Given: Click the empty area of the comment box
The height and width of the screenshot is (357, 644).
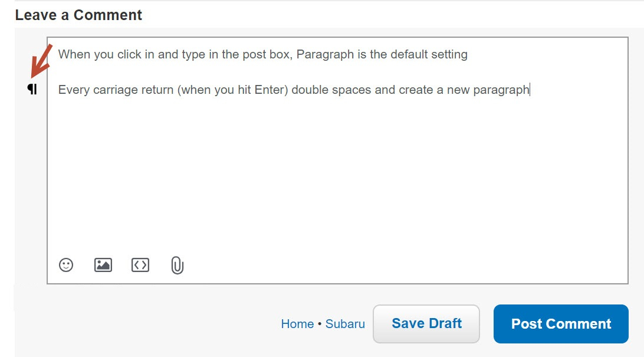Looking at the screenshot, I should click(337, 172).
